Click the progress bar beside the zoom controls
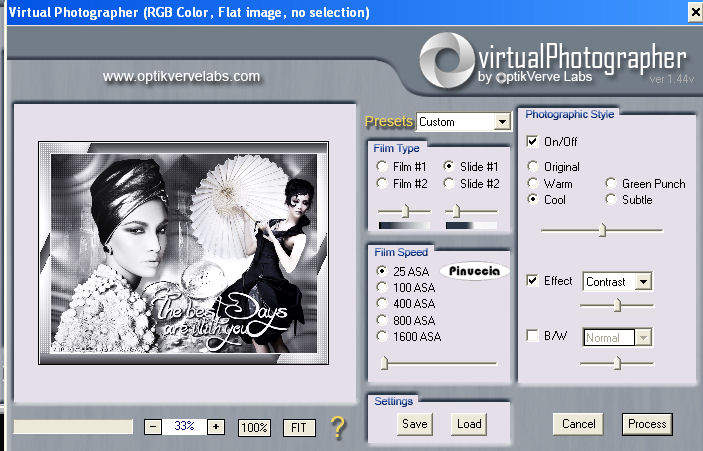This screenshot has width=703, height=451. (x=73, y=427)
